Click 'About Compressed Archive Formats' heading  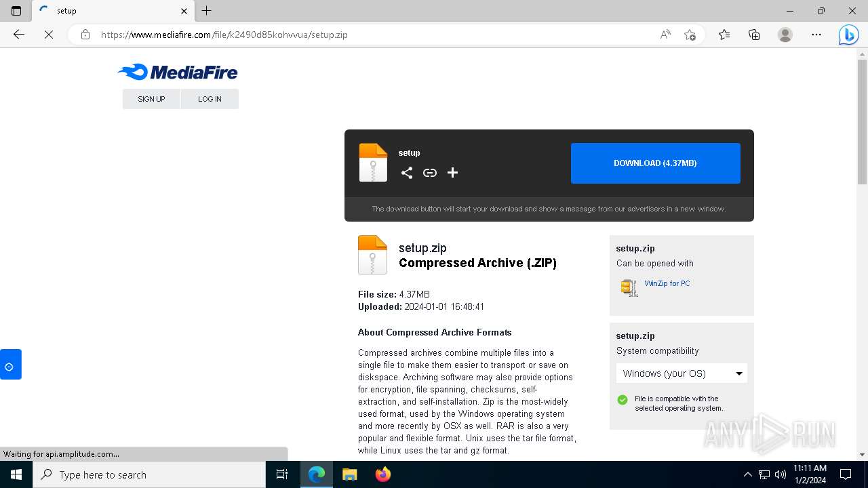click(x=435, y=333)
